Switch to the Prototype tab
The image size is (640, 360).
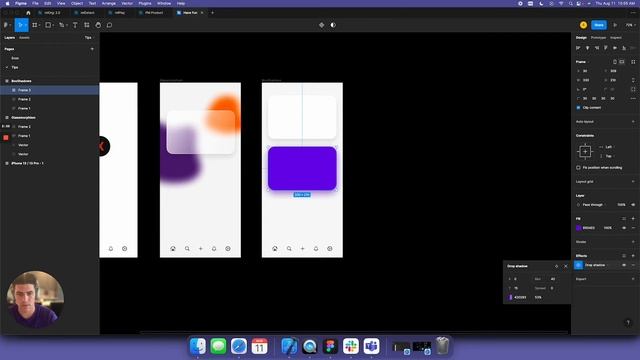coord(598,38)
